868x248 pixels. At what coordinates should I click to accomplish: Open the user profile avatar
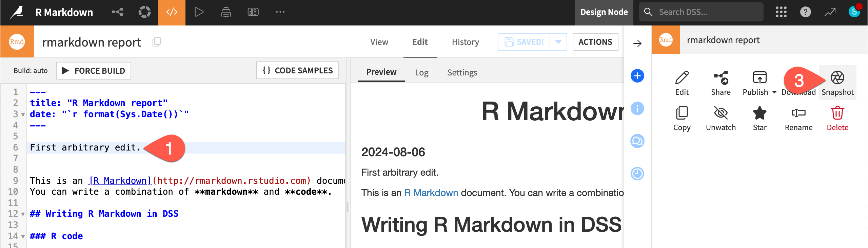854,12
